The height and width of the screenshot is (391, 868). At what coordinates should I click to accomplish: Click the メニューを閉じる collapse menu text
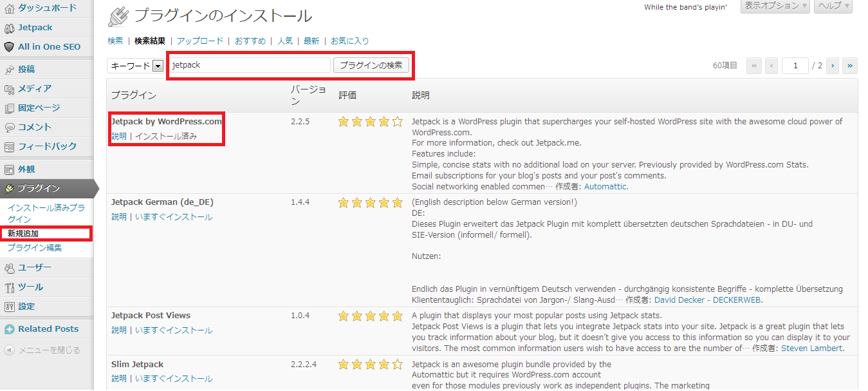pos(49,350)
